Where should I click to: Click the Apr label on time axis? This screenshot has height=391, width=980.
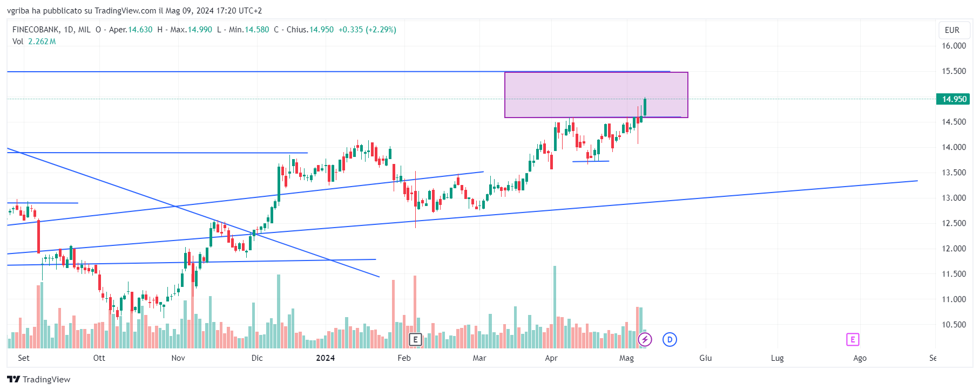551,358
